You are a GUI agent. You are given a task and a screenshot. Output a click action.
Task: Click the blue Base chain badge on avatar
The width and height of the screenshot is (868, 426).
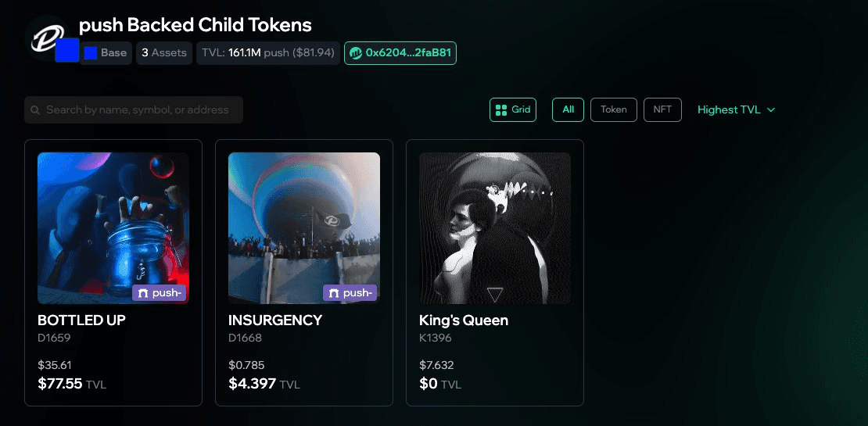pyautogui.click(x=67, y=51)
